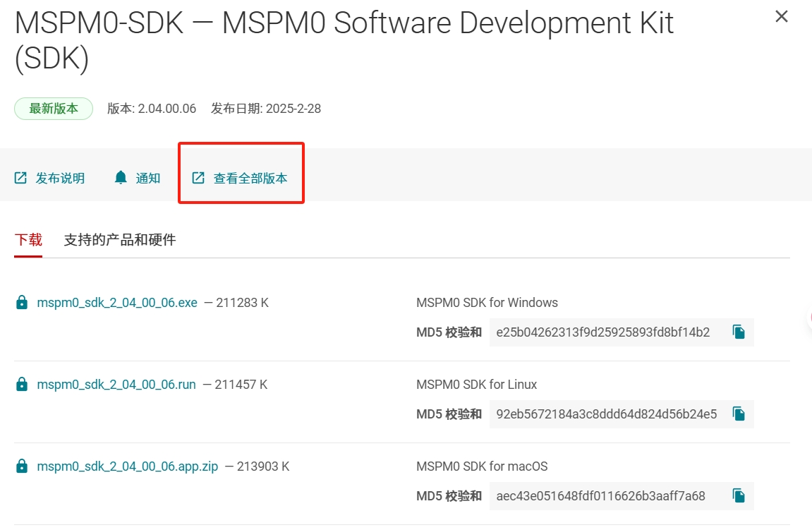Click the external-link icon beside 发布说明
The height and width of the screenshot is (530, 812).
20,179
